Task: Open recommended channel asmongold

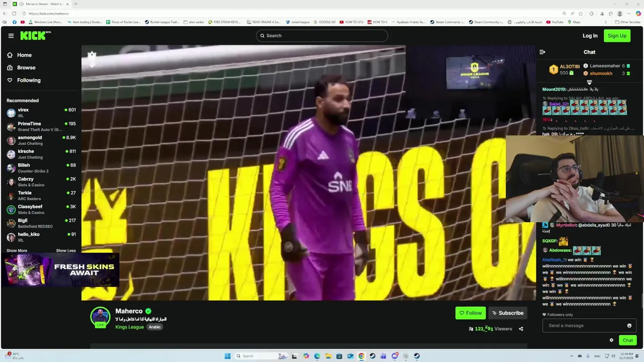Action: pos(41,140)
